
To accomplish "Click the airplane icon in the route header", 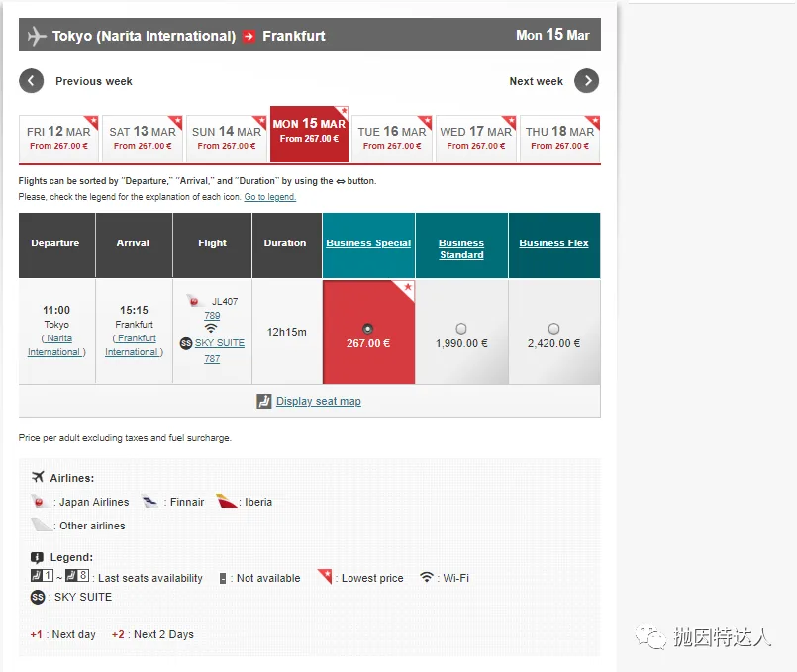I will coord(37,36).
